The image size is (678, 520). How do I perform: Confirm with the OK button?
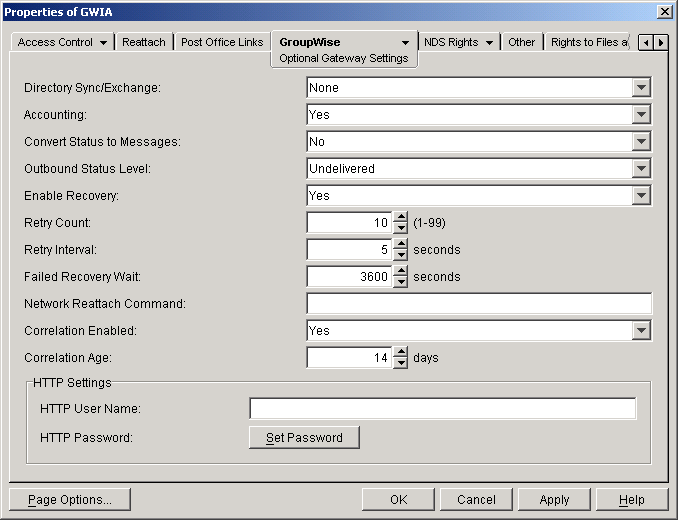[398, 500]
